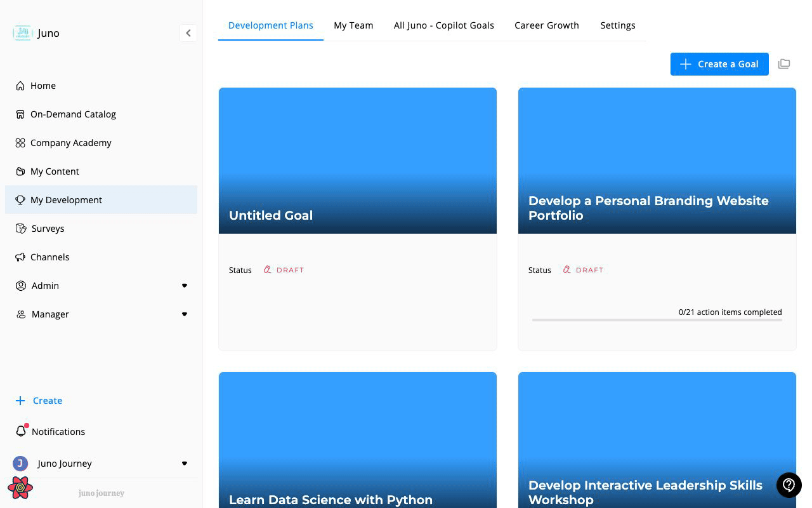
Task: Click the Create a Goal button
Action: pos(719,63)
